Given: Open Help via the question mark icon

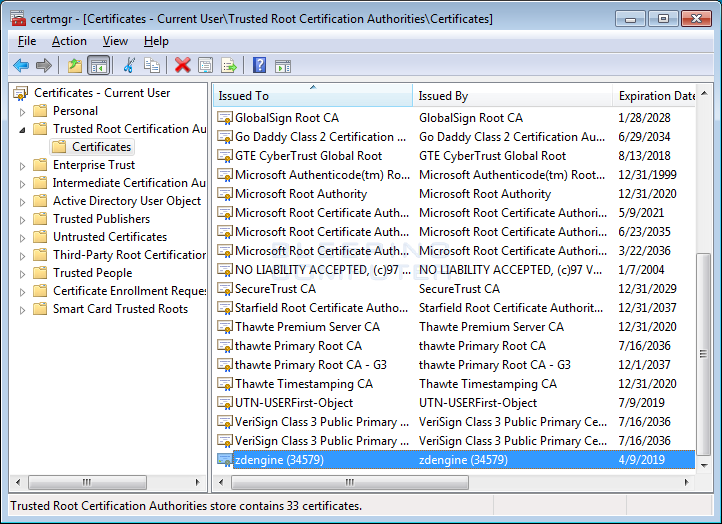Looking at the screenshot, I should [x=259, y=66].
